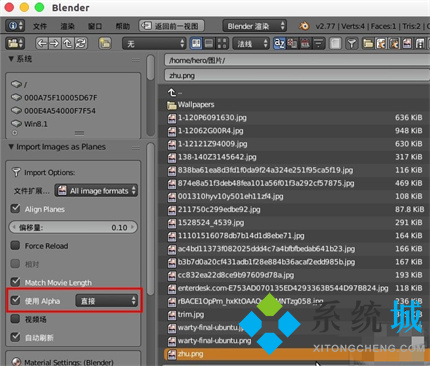Toggle file filtering funnel icon
Image resolution: width=430 pixels, height=366 pixels.
352,43
